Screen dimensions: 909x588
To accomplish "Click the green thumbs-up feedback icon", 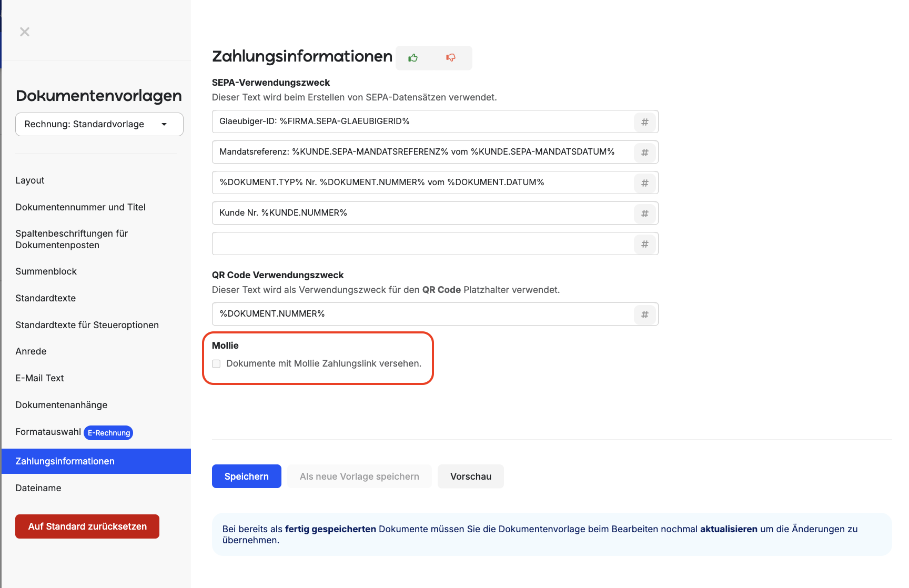I will tap(413, 57).
